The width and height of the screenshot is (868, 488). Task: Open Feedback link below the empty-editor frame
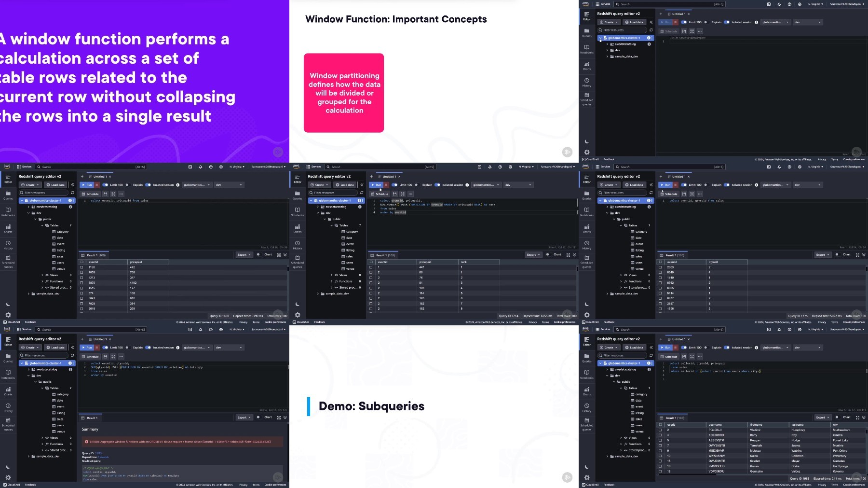[609, 159]
